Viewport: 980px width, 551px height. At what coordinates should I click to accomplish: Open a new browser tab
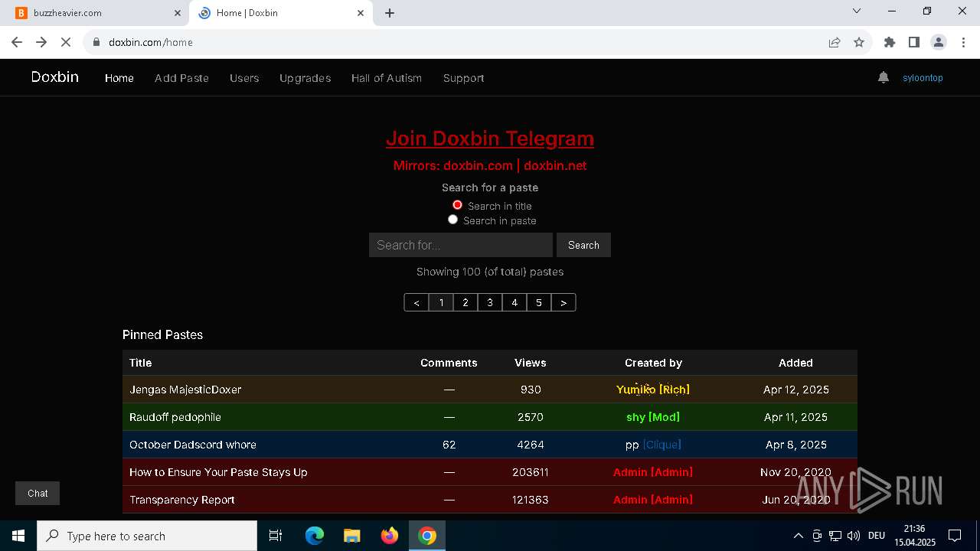(390, 13)
